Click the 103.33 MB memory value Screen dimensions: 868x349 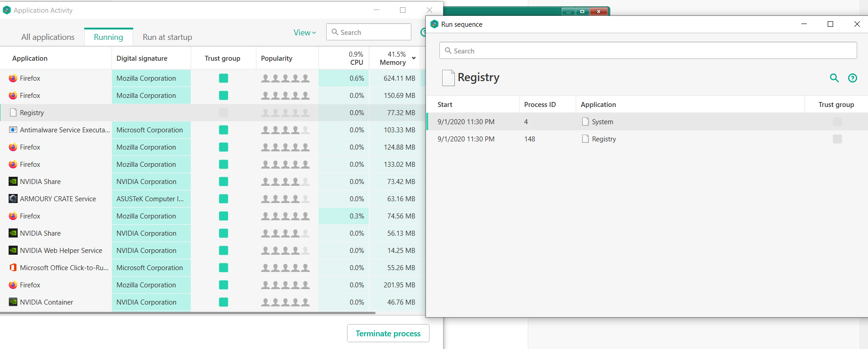click(x=400, y=130)
